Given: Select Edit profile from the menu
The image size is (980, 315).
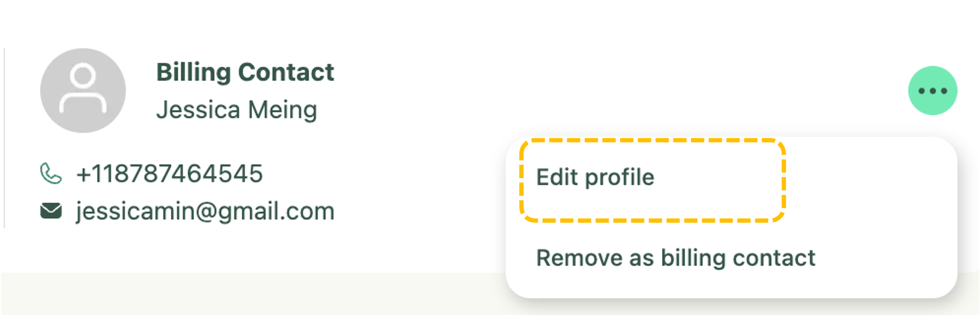Looking at the screenshot, I should 595,177.
